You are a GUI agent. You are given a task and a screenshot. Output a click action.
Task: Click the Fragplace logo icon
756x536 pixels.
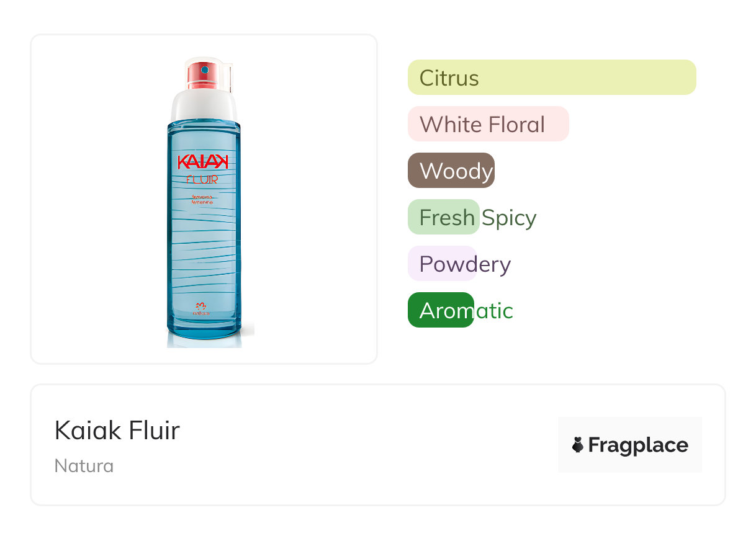pyautogui.click(x=578, y=445)
